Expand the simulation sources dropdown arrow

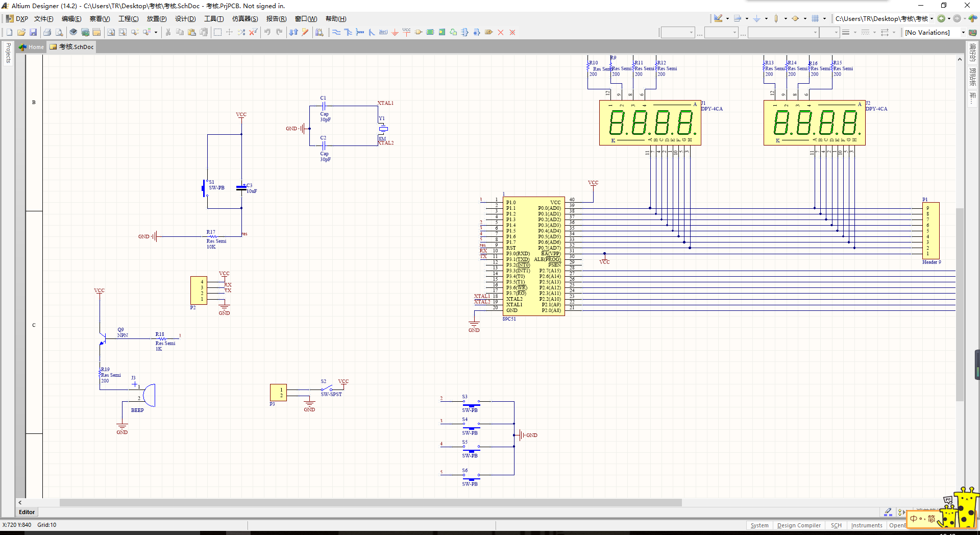(x=805, y=18)
